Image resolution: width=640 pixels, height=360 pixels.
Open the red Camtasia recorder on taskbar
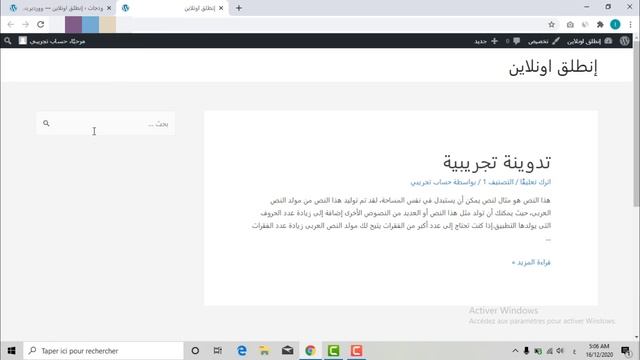coord(356,351)
